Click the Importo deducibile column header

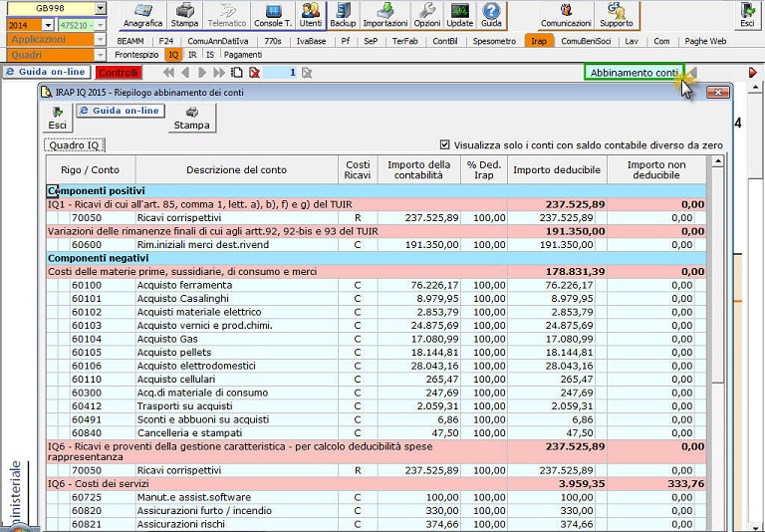(557, 169)
